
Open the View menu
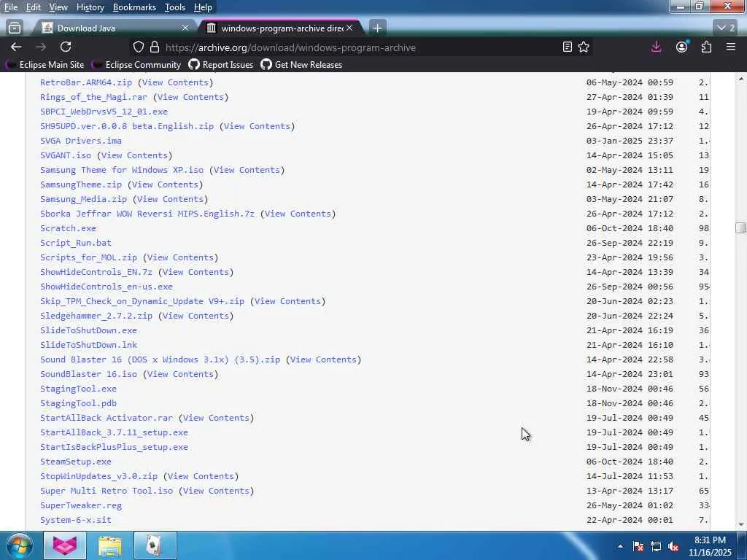[x=58, y=7]
